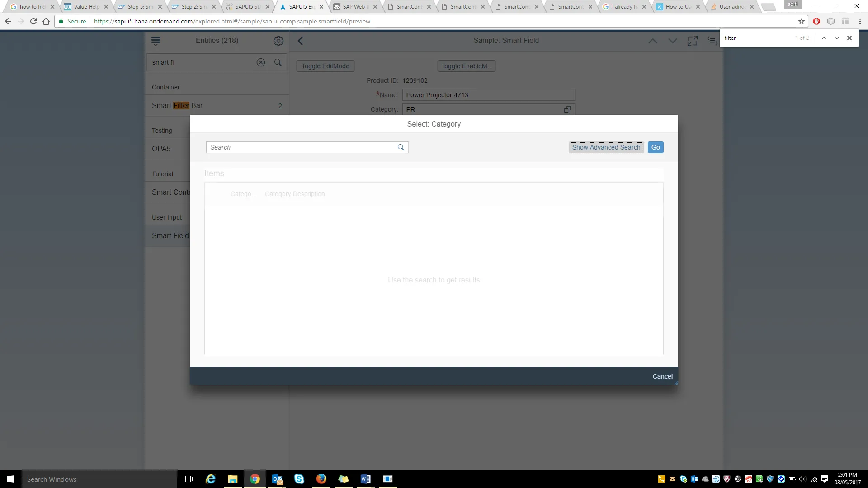Cancel the Select Category dialog
868x488 pixels.
pyautogui.click(x=662, y=376)
